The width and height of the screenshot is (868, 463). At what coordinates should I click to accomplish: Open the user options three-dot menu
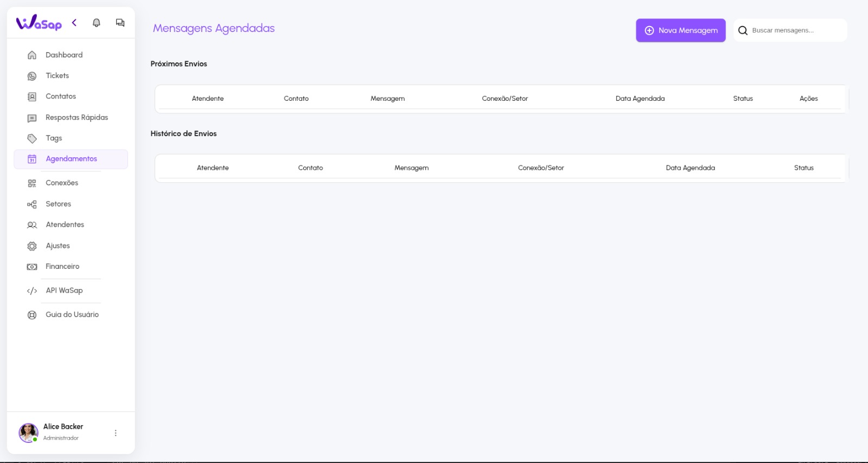pyautogui.click(x=116, y=433)
